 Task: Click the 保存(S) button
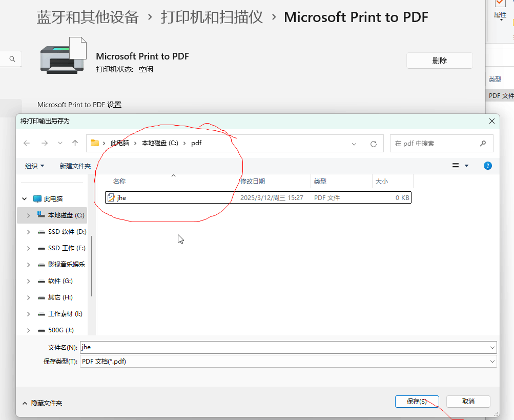417,401
